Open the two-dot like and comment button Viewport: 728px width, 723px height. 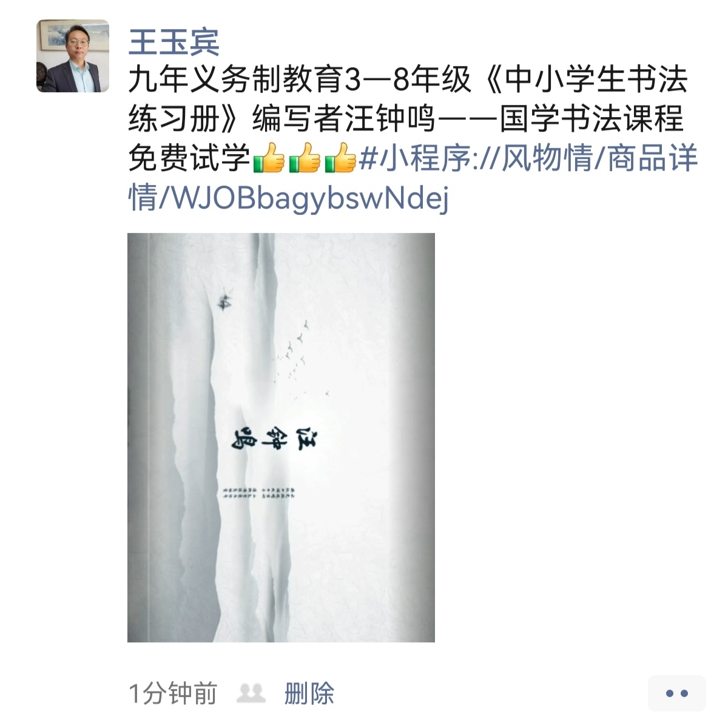pos(676,693)
